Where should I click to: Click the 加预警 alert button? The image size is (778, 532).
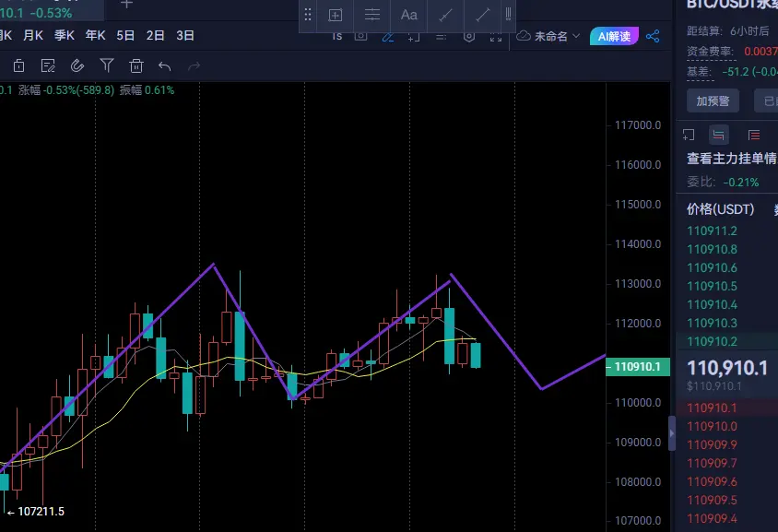[713, 101]
